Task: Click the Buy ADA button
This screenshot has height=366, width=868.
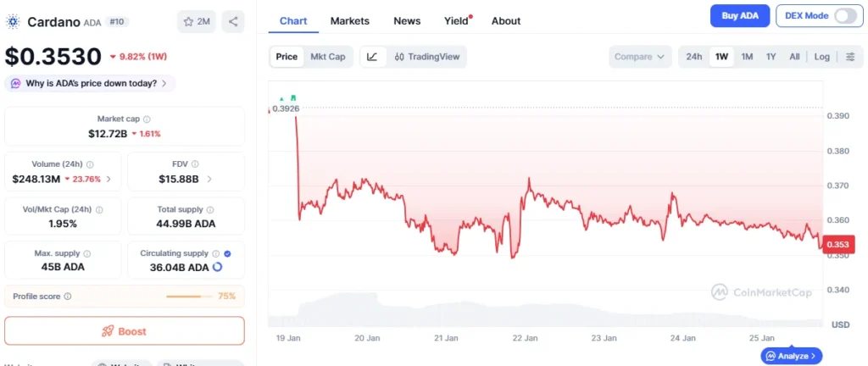Action: (x=740, y=16)
